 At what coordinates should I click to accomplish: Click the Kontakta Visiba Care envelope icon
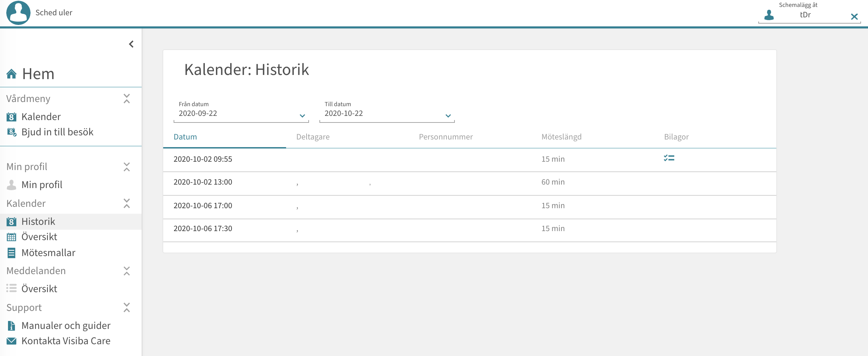point(11,341)
